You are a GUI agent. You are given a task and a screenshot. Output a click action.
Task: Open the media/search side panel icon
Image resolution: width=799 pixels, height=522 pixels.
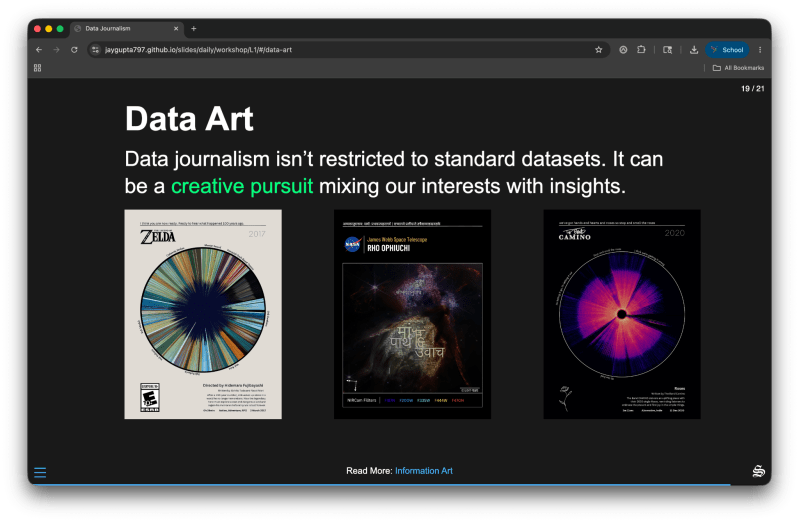(x=668, y=49)
